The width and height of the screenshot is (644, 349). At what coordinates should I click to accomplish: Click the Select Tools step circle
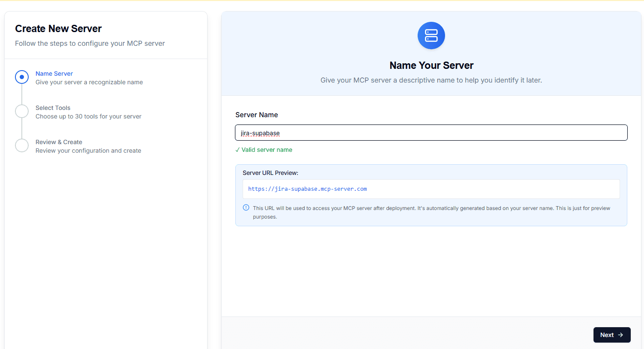(x=22, y=111)
